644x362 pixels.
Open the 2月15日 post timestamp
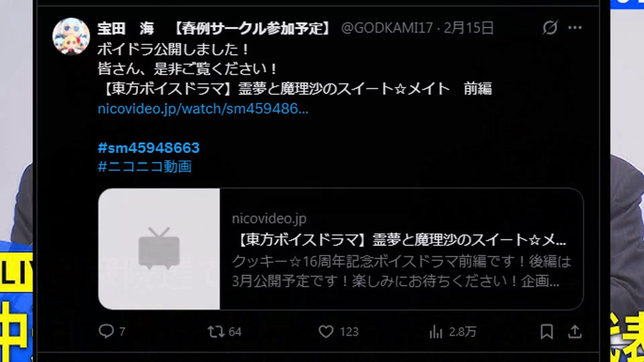(x=469, y=28)
